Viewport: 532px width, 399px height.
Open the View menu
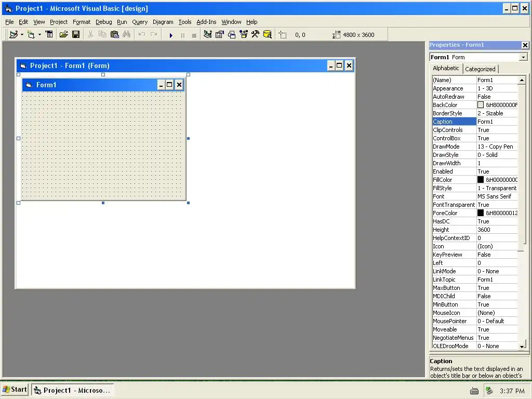coord(39,22)
